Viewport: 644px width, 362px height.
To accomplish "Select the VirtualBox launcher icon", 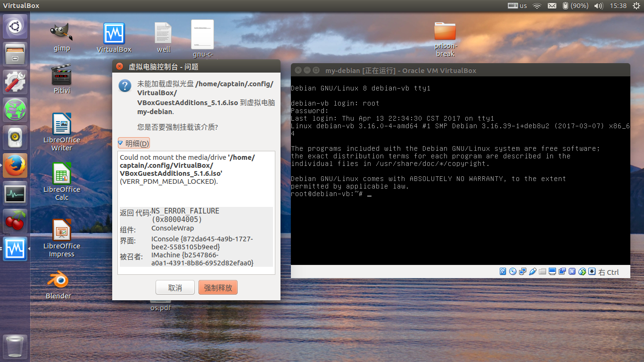I will [15, 249].
